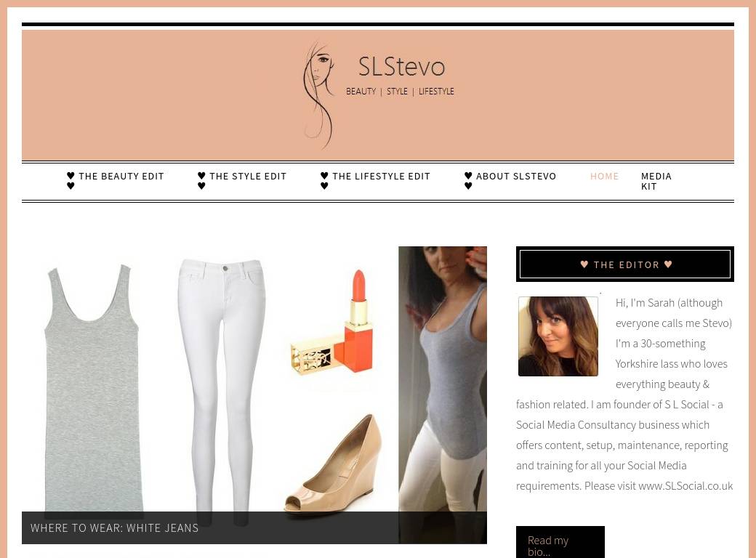Open the Where to Wear: White Jeans post
The width and height of the screenshot is (756, 558).
115,528
